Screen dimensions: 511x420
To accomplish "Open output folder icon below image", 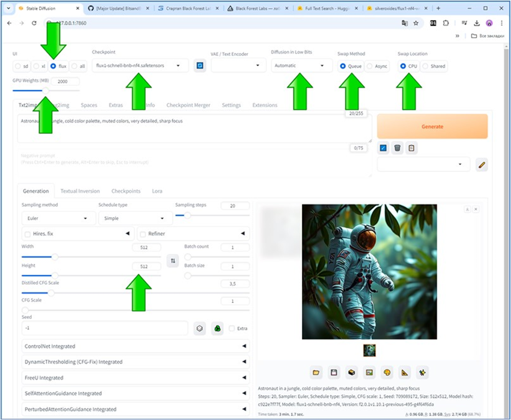I will point(316,372).
